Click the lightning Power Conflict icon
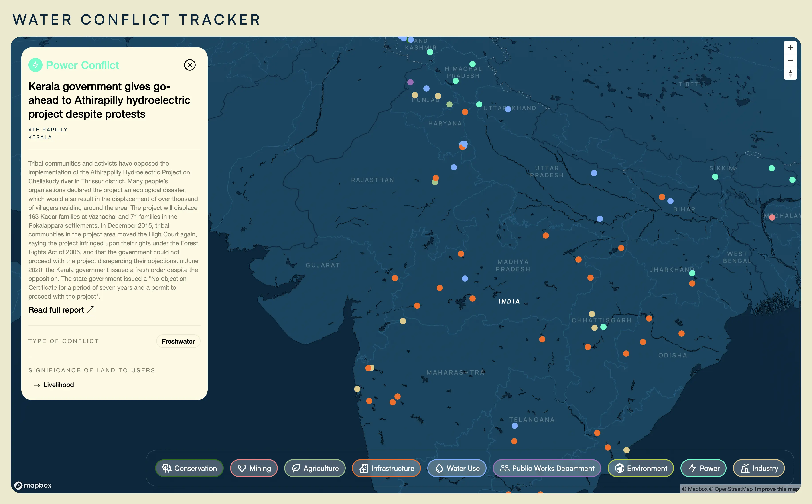This screenshot has width=812, height=504. (x=35, y=65)
